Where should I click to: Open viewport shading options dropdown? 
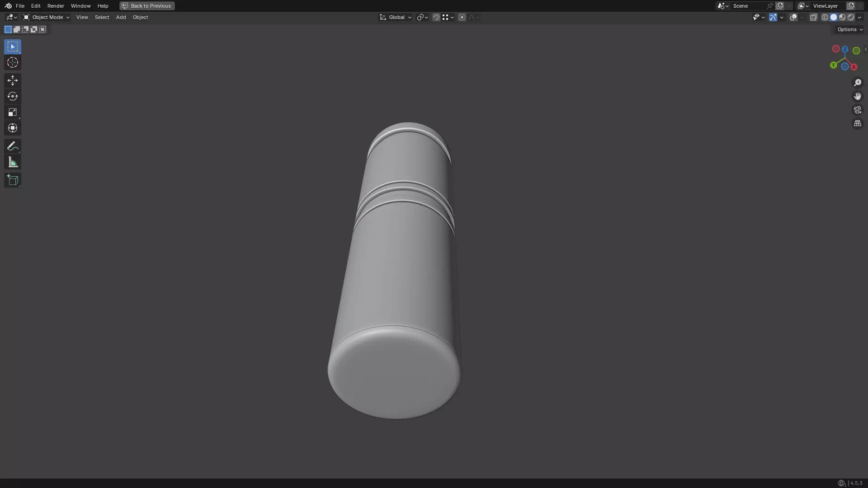[x=859, y=17]
